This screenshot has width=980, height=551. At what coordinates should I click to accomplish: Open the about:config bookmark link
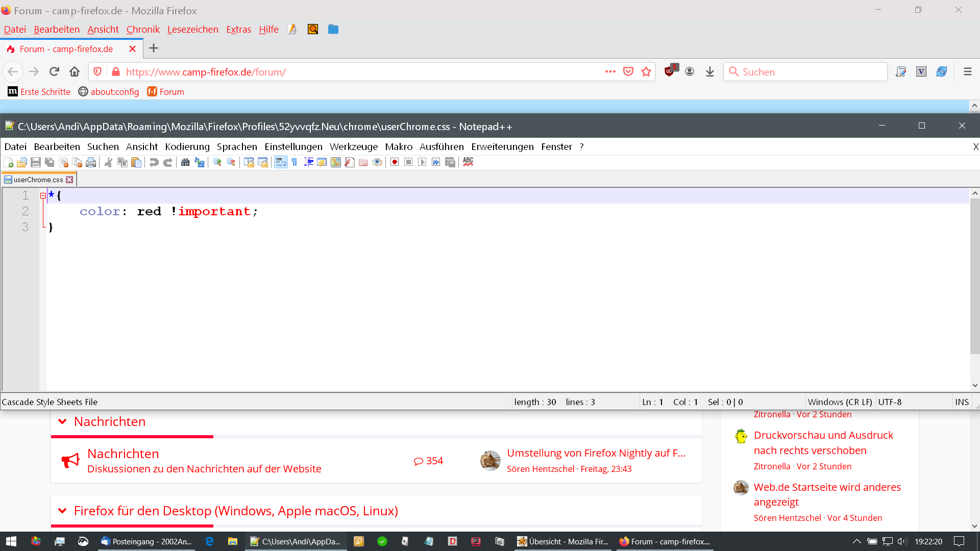[114, 92]
